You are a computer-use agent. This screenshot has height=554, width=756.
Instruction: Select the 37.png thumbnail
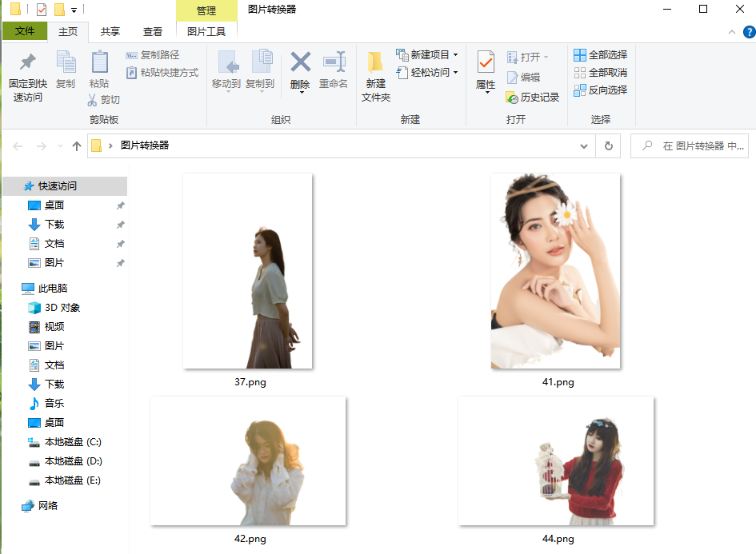pos(248,271)
